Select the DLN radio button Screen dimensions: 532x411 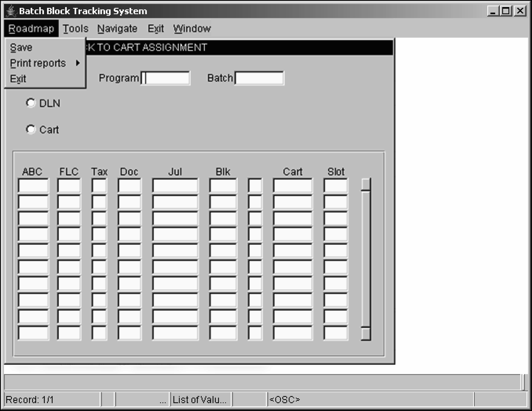31,103
